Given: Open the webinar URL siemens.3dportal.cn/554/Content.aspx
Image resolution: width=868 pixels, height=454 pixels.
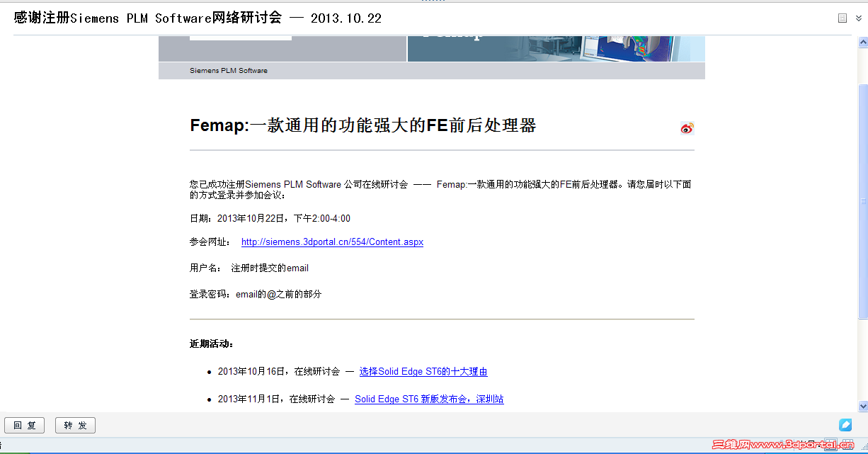Looking at the screenshot, I should [332, 242].
